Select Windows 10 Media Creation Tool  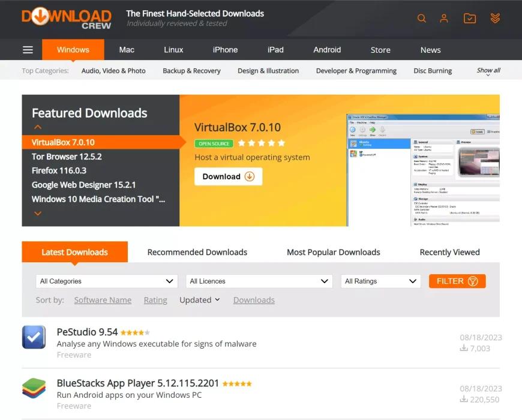[98, 199]
